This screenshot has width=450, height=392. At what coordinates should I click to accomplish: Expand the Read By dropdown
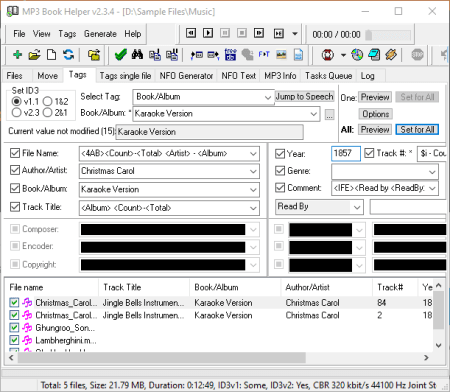pos(357,207)
